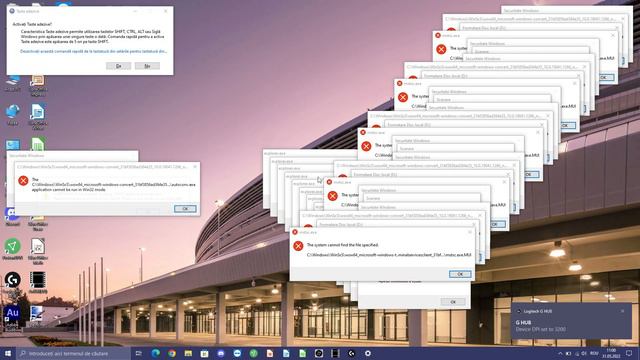
Task: Click the 'Device DPI set to 3200' notification text
Action: tap(540, 329)
